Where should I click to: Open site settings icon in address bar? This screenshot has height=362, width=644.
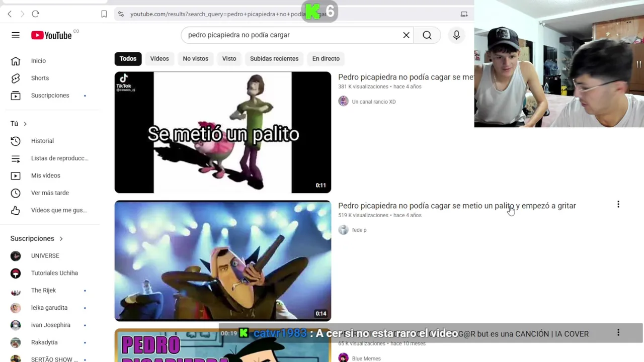(121, 14)
